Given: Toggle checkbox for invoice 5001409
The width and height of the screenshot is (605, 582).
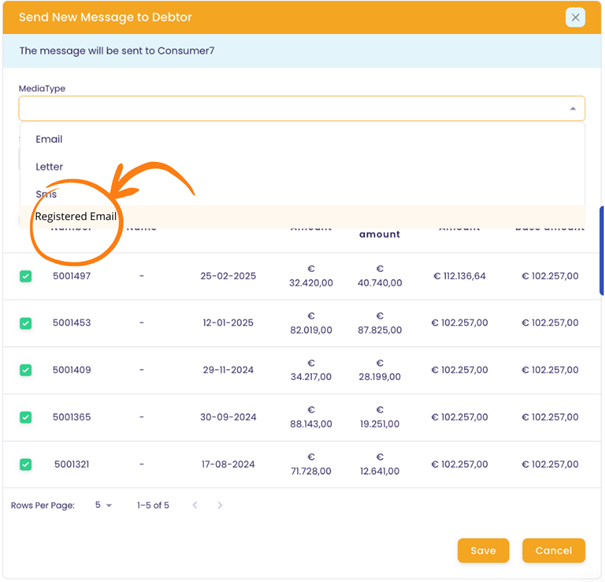Looking at the screenshot, I should point(26,370).
